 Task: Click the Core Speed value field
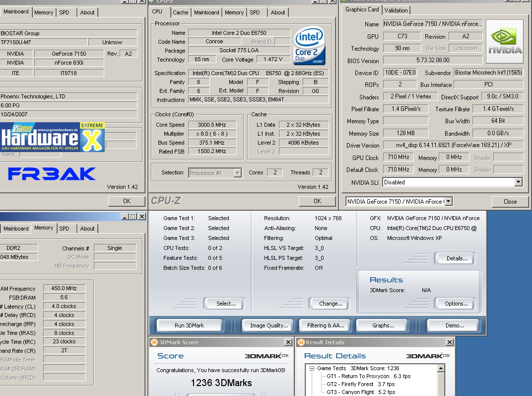(211, 125)
